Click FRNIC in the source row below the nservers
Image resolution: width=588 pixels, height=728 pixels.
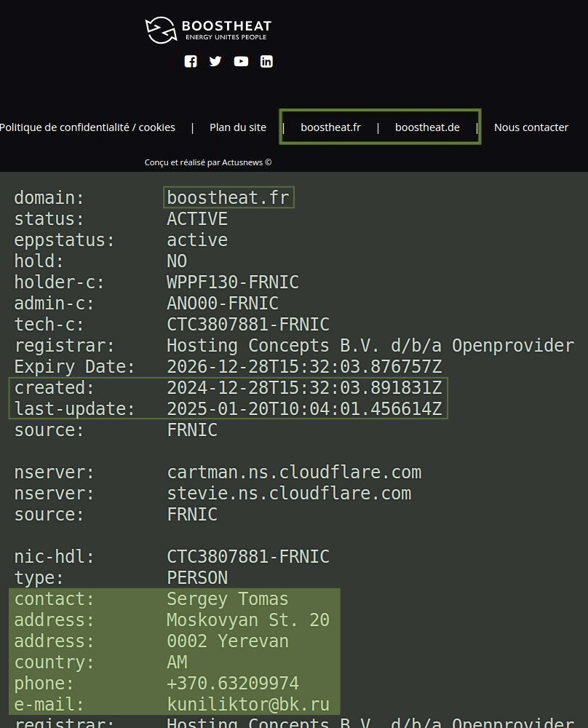[192, 515]
